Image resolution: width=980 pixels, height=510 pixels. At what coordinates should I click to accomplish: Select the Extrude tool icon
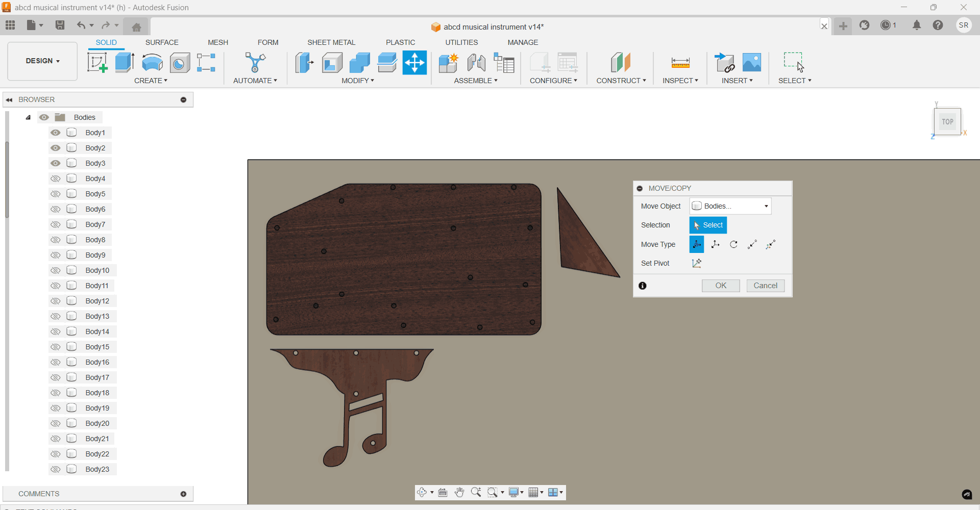coord(125,63)
